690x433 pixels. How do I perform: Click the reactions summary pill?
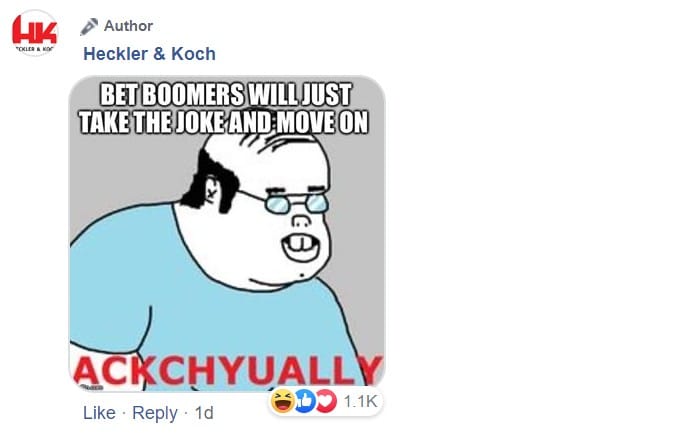(x=325, y=401)
